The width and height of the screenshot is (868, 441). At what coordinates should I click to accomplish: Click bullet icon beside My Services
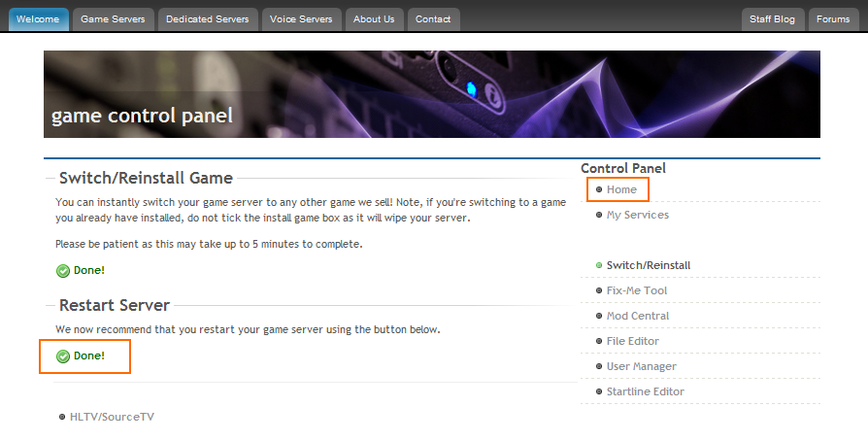click(599, 215)
